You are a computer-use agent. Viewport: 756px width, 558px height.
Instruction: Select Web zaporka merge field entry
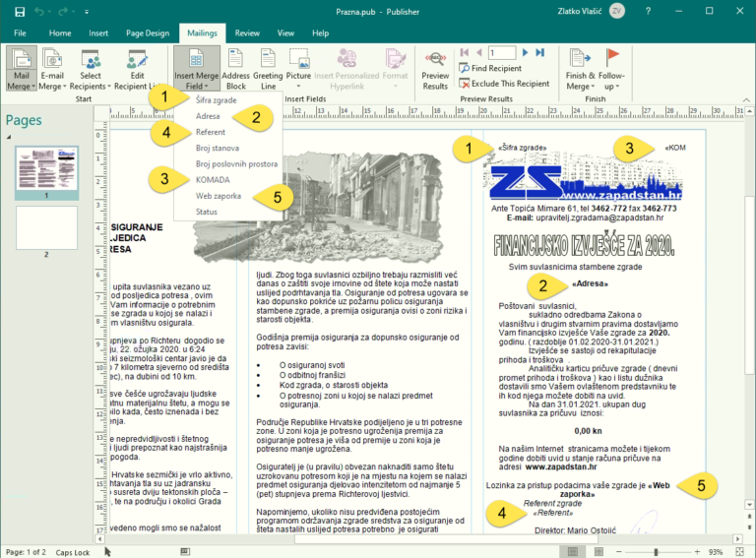pyautogui.click(x=219, y=196)
